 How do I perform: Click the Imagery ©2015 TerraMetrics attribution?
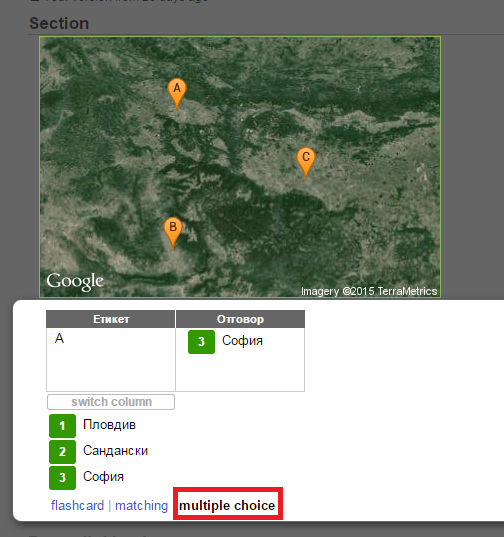pos(369,291)
